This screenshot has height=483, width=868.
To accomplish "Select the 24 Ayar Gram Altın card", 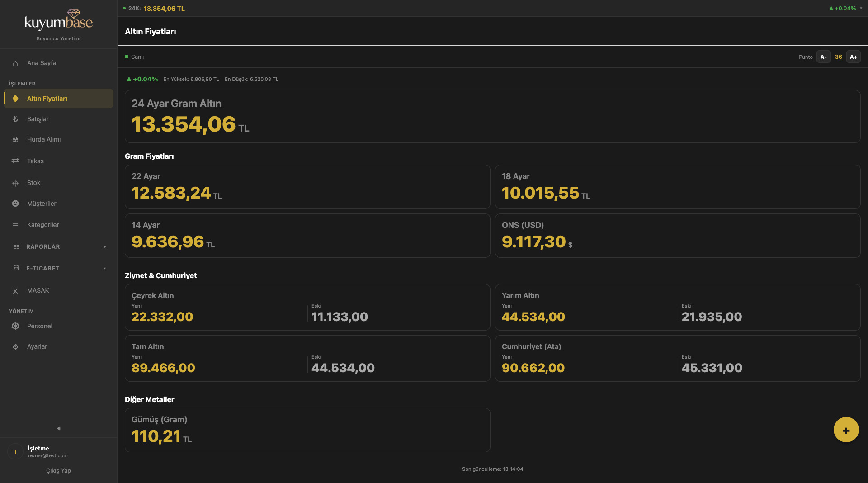I will tap(492, 117).
